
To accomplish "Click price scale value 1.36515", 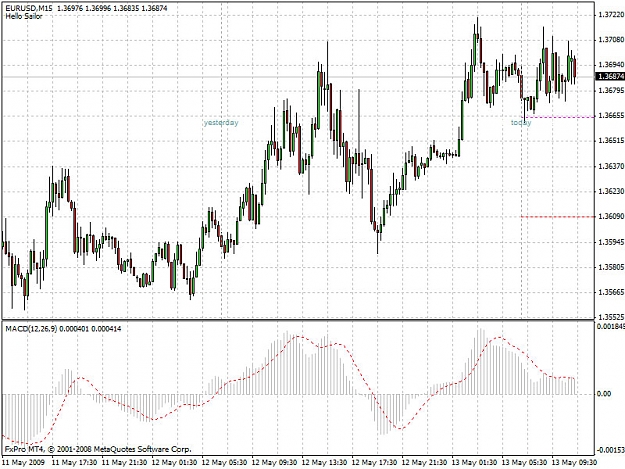I will coord(611,141).
